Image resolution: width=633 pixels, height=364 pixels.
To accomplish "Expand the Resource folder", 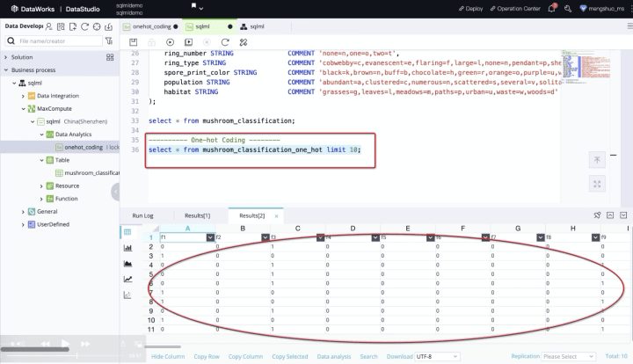I will coord(41,186).
